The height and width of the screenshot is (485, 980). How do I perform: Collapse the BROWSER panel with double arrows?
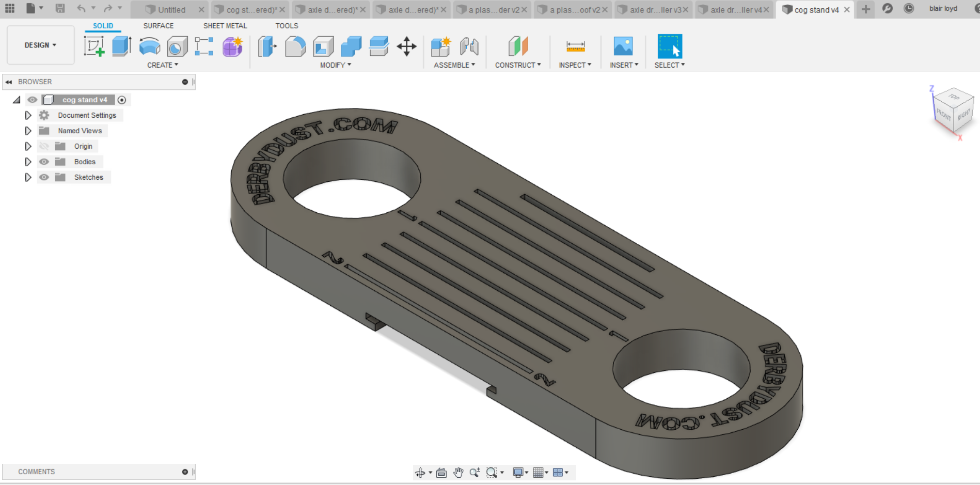coord(9,82)
